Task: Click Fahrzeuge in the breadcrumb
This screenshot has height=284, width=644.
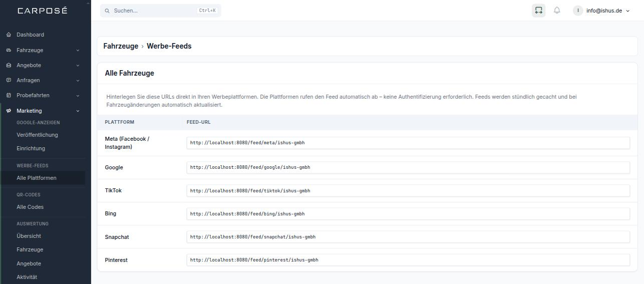Action: tap(121, 46)
